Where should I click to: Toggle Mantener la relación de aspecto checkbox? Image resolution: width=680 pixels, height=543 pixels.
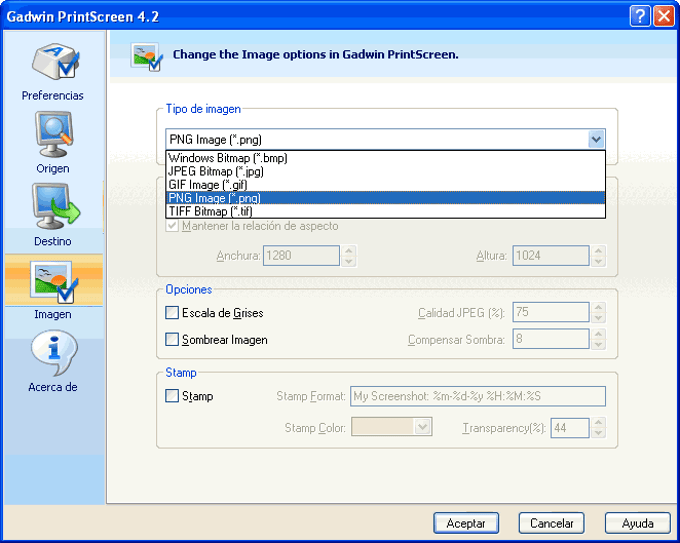click(172, 226)
